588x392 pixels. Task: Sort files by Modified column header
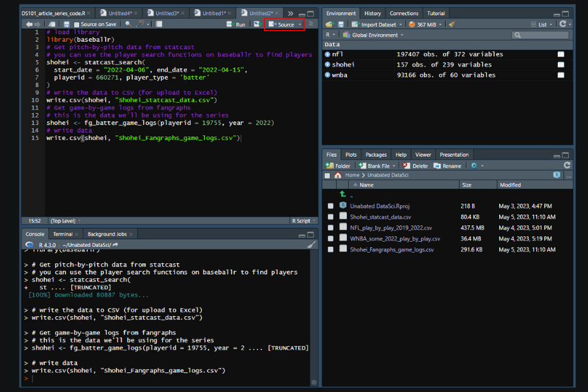[510, 185]
